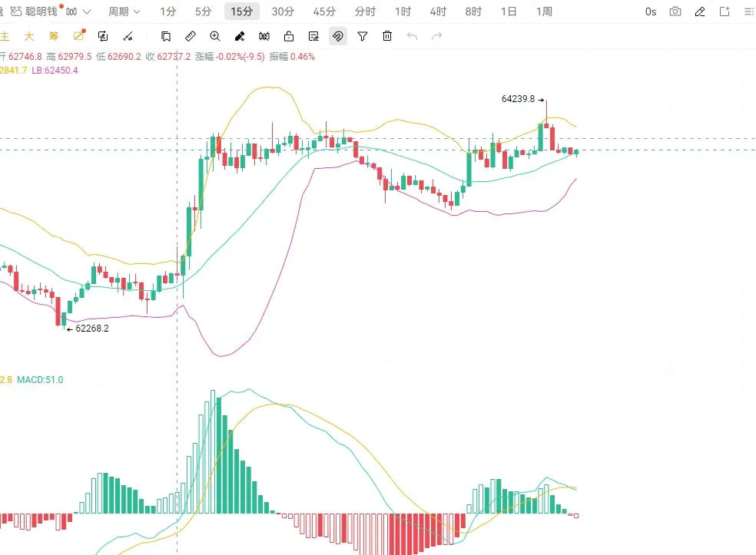
Task: Click the undo arrow
Action: point(412,36)
